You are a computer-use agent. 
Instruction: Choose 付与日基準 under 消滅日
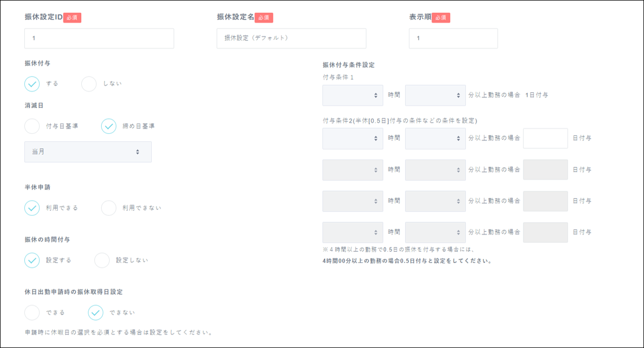[x=32, y=125]
